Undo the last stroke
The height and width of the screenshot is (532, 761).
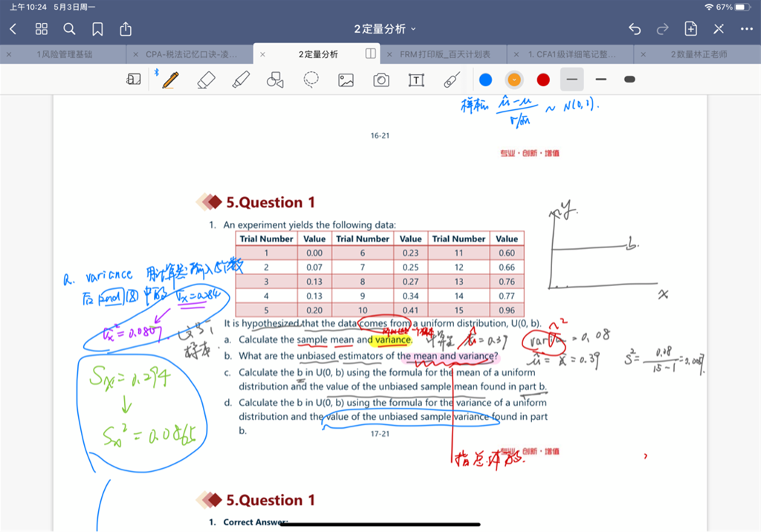(x=635, y=29)
